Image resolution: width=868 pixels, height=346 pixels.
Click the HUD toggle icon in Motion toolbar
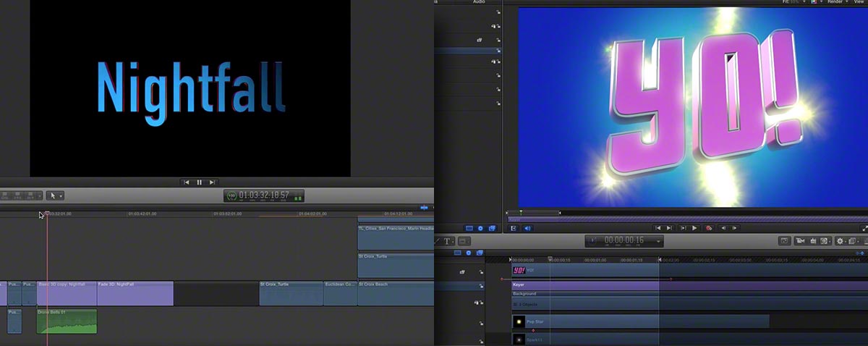coord(784,241)
